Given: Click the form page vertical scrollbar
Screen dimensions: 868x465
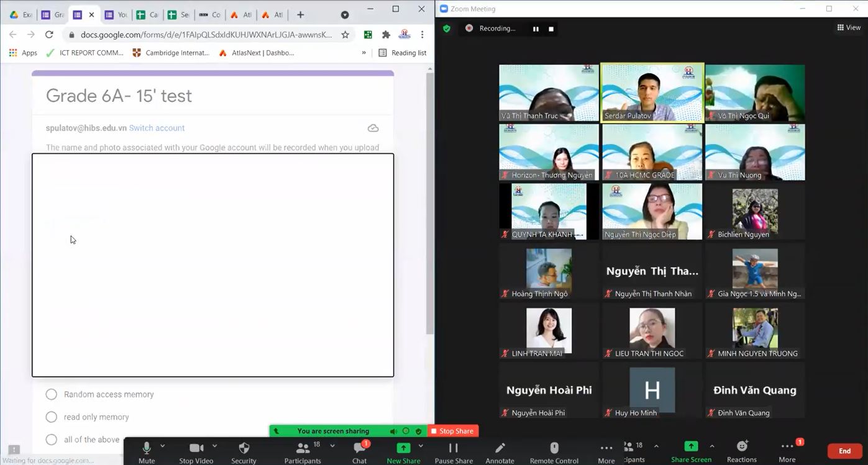Looking at the screenshot, I should click(x=429, y=205).
